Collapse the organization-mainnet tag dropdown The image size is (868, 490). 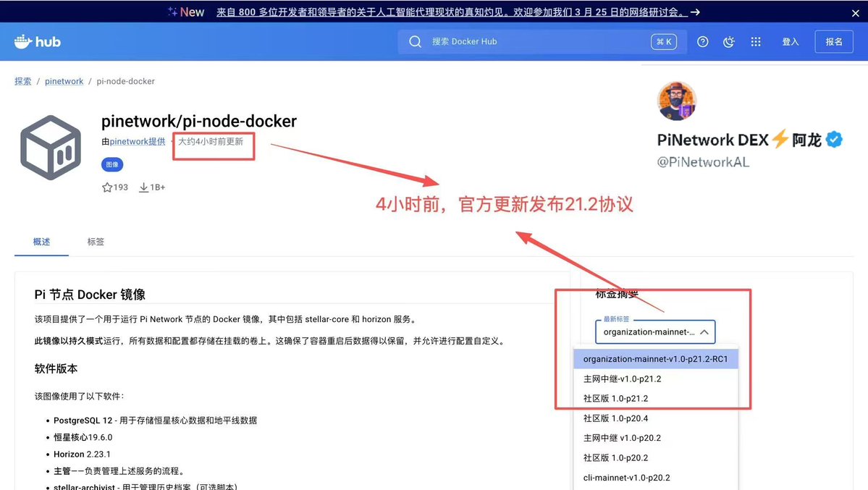(x=704, y=332)
